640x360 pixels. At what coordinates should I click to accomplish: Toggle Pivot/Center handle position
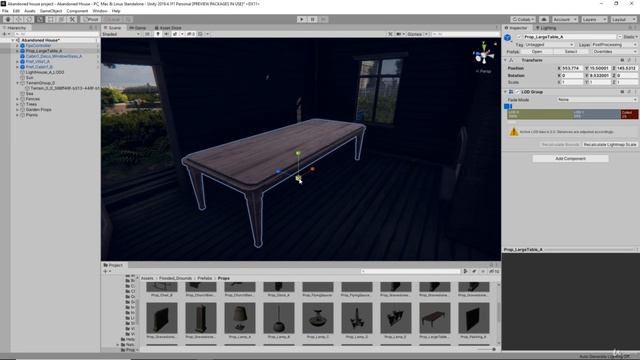tap(91, 19)
